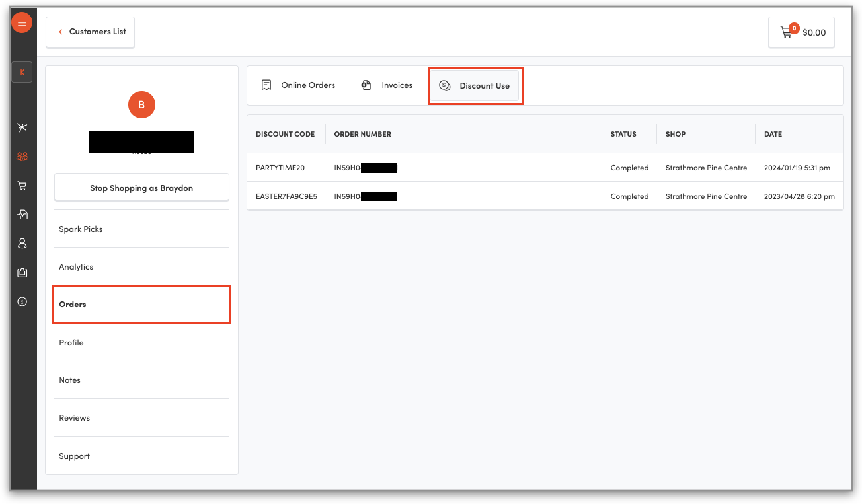Click the analytics document icon in the sidebar

point(22,215)
